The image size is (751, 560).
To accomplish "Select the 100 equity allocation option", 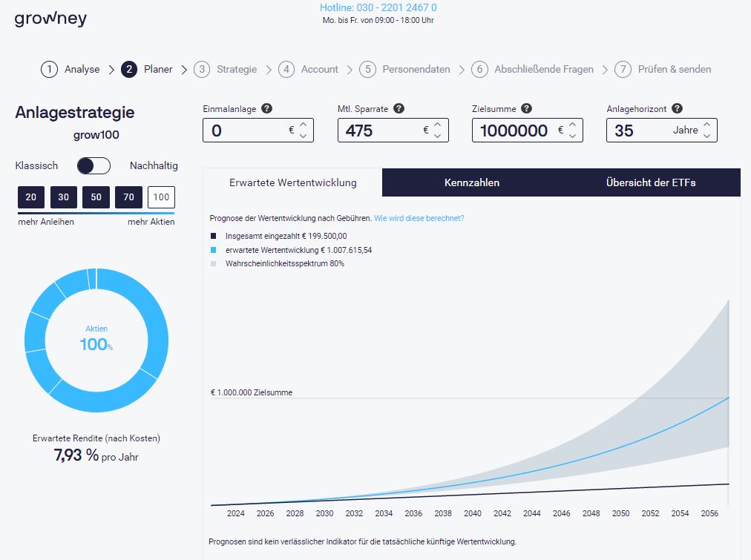I will click(x=161, y=197).
